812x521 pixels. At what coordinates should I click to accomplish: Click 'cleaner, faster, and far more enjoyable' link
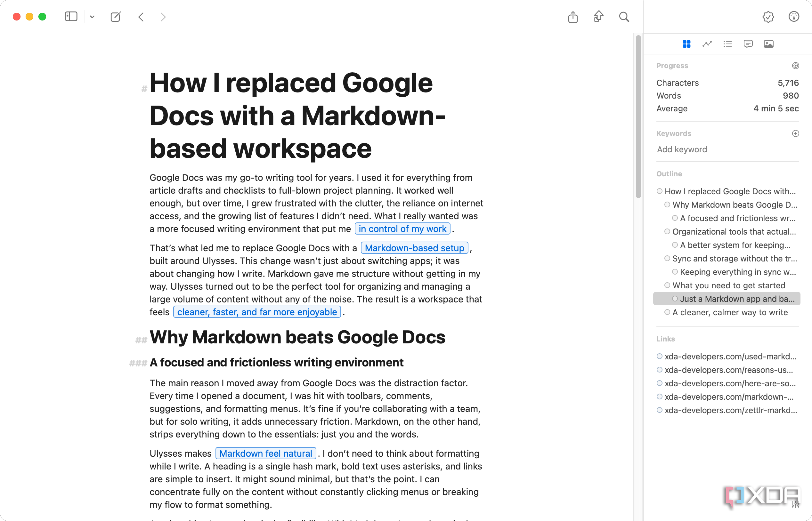point(257,312)
